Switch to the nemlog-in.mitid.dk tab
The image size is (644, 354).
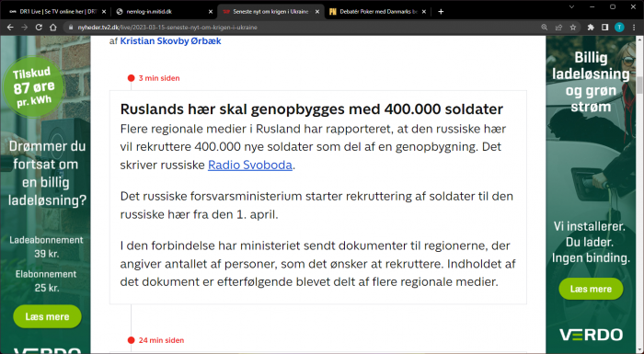tap(164, 12)
